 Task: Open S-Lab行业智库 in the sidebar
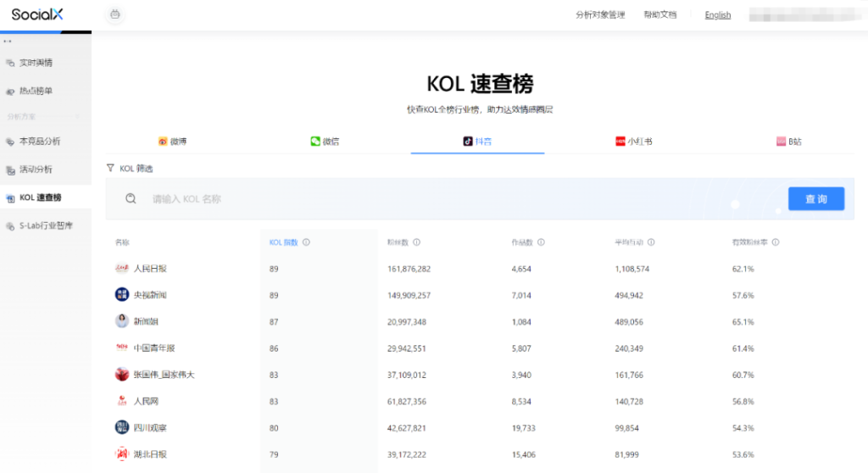coord(46,225)
